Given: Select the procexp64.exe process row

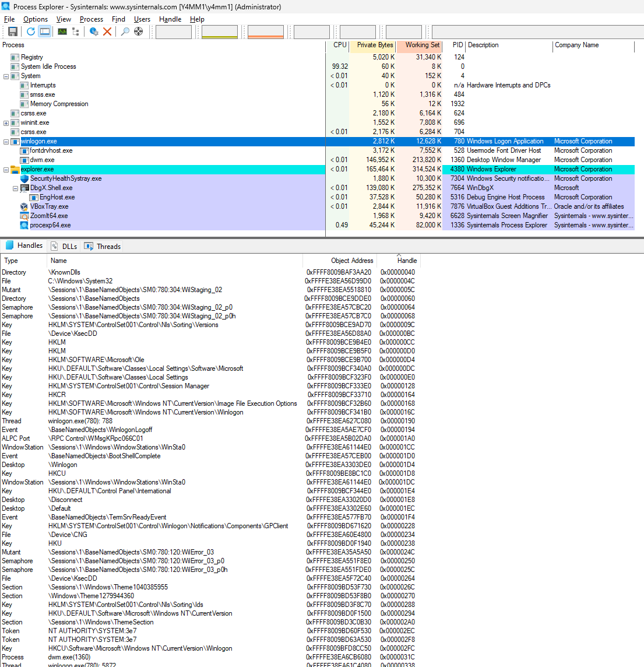Looking at the screenshot, I should coord(50,225).
